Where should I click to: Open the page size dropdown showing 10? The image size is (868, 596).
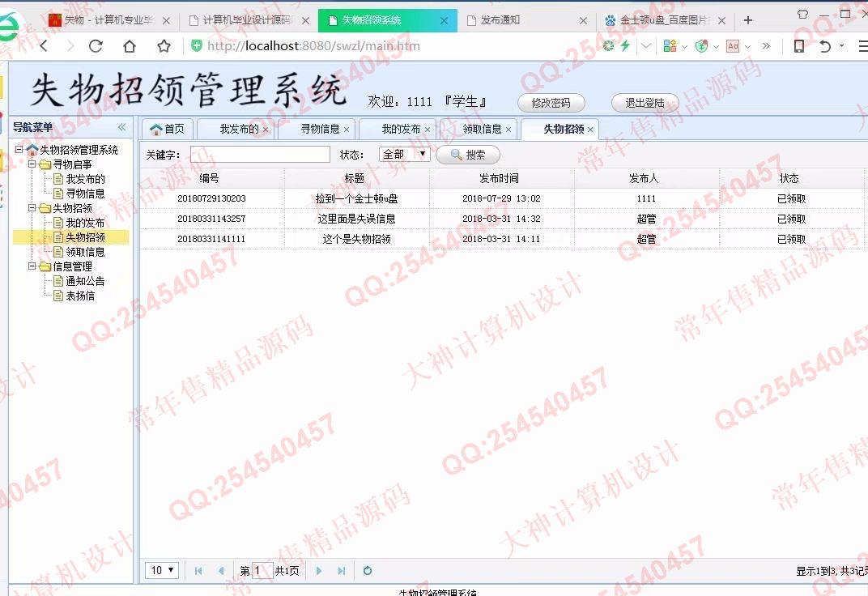(162, 570)
